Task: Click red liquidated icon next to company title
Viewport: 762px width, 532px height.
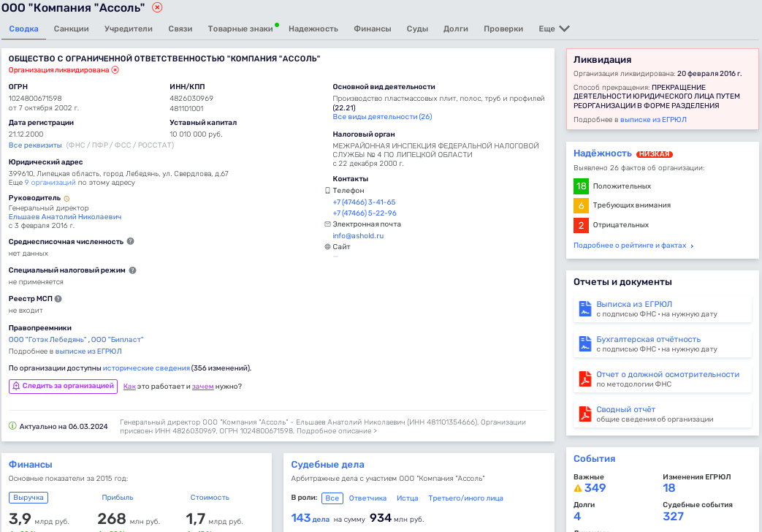Action: 157,7
